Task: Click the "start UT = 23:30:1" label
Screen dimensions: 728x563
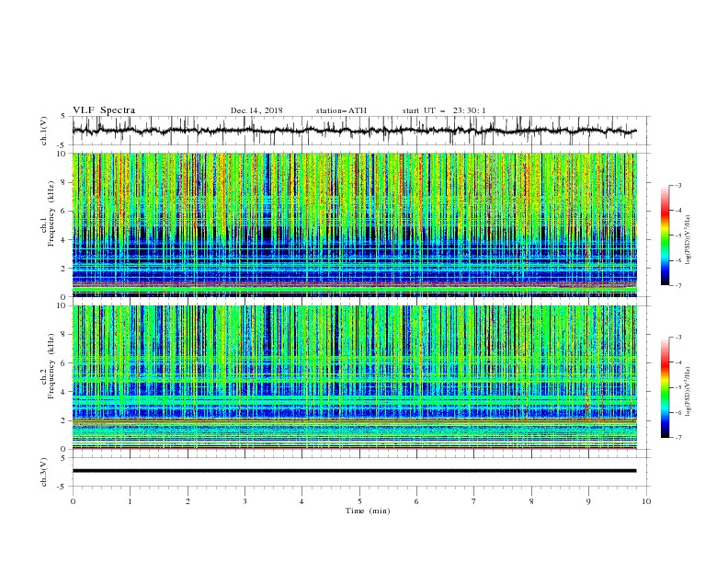Action: tap(444, 110)
